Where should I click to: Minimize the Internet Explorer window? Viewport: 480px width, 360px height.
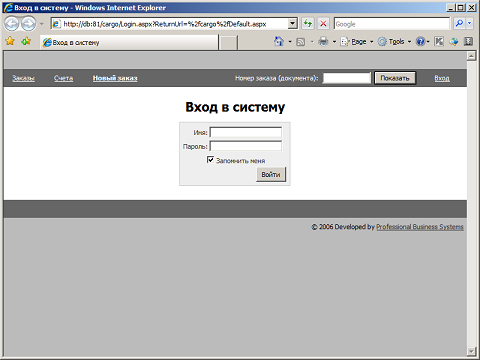(x=450, y=7)
